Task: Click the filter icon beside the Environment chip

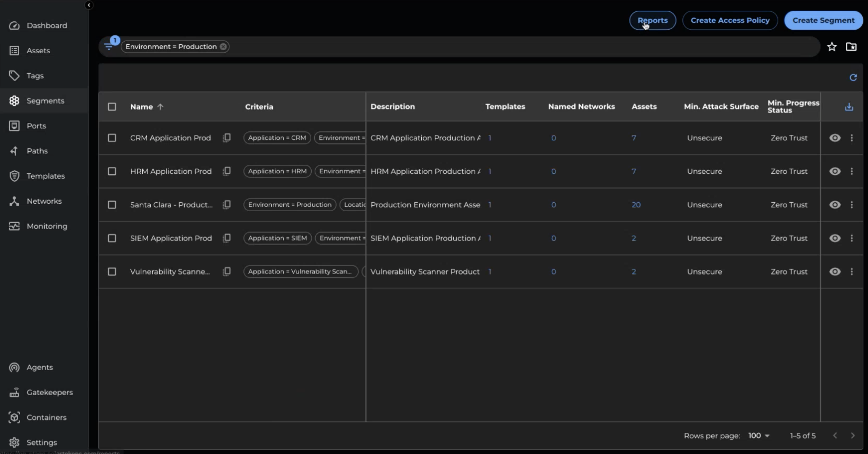Action: click(108, 47)
